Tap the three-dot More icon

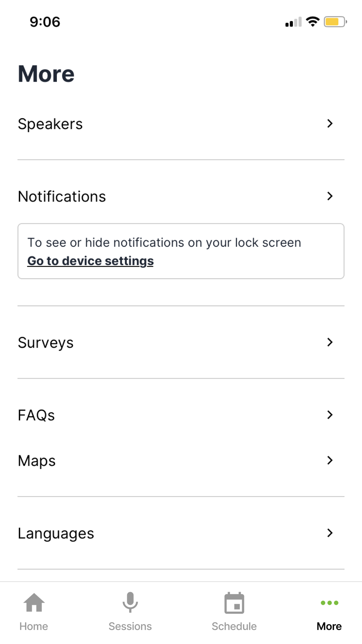pos(329,603)
